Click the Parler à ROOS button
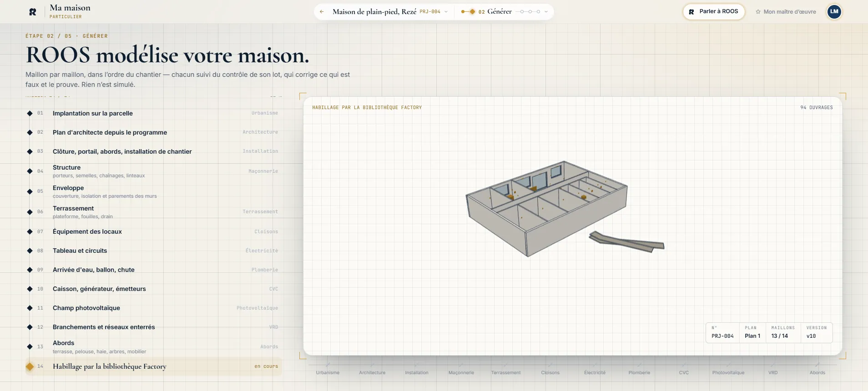Viewport: 868px width, 391px height. click(713, 12)
